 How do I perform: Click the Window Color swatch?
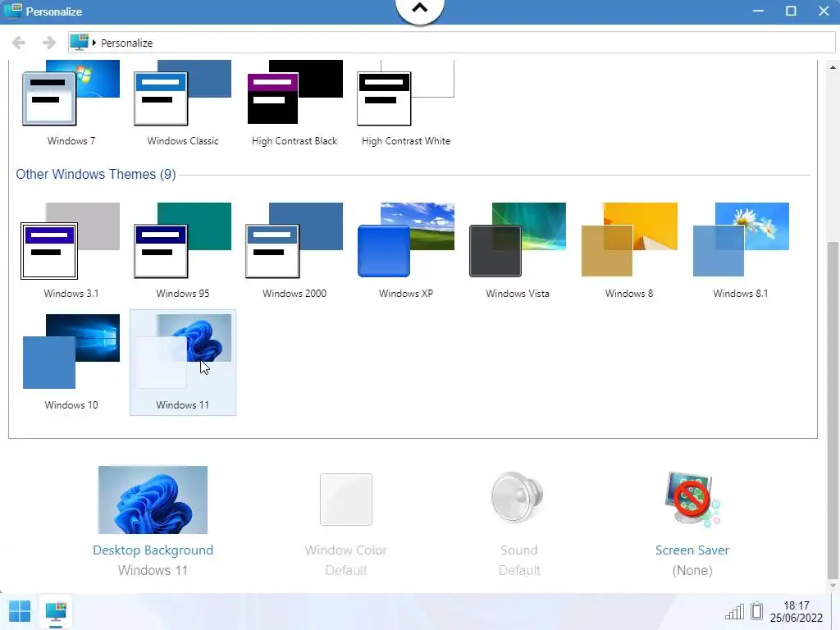click(x=346, y=500)
